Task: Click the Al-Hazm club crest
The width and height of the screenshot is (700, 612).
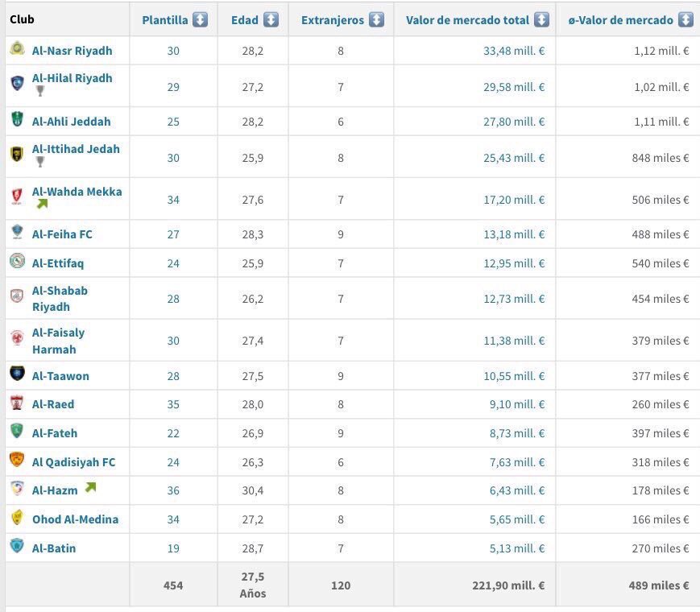Action: (17, 488)
